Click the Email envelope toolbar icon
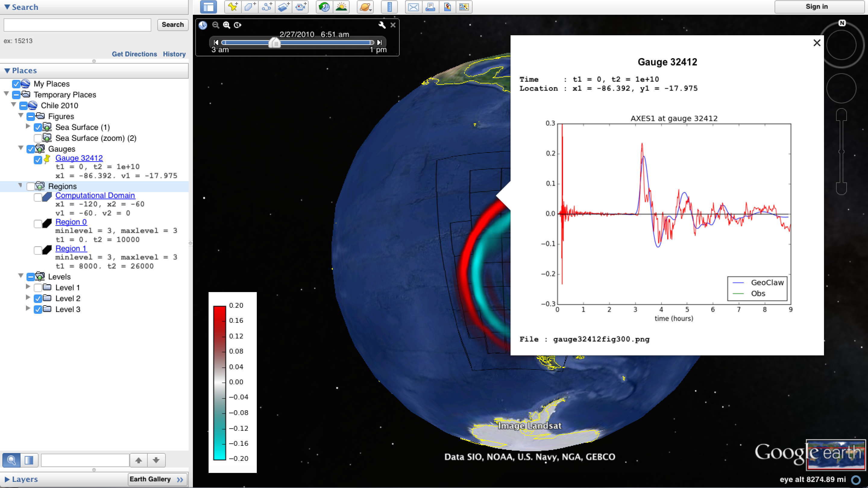This screenshot has width=868, height=488. [x=413, y=7]
